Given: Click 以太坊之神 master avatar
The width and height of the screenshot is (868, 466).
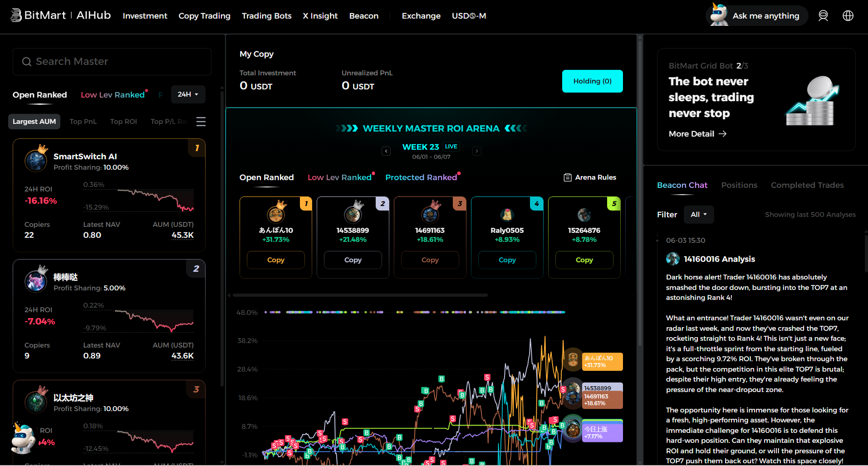Looking at the screenshot, I should coord(36,401).
